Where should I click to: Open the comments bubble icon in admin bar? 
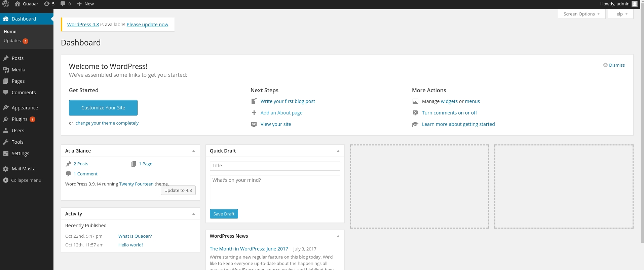(63, 4)
